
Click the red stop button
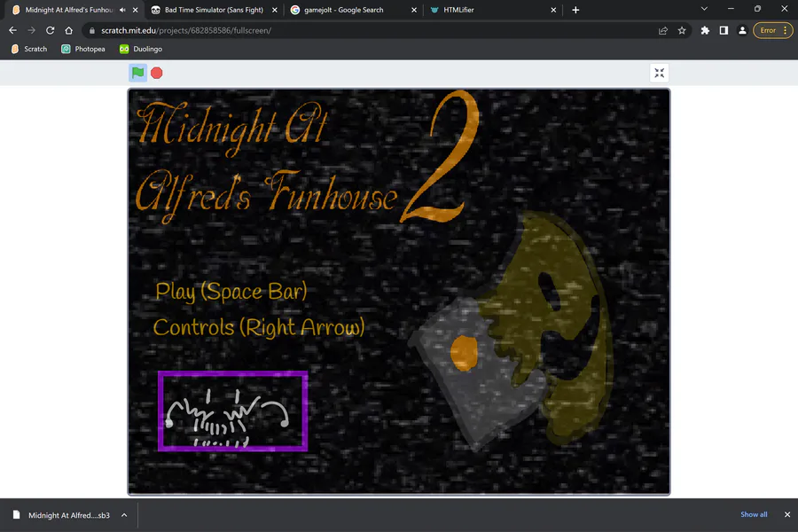tap(157, 73)
